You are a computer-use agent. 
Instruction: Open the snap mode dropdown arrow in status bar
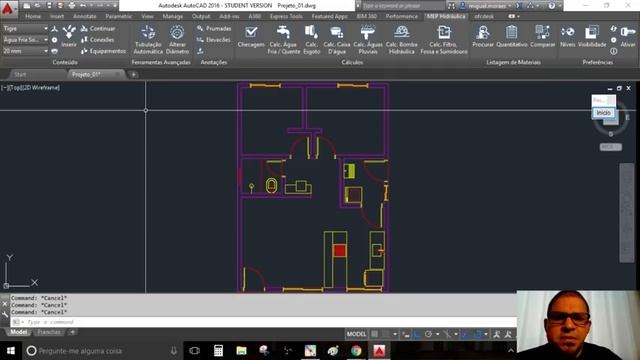(395, 334)
